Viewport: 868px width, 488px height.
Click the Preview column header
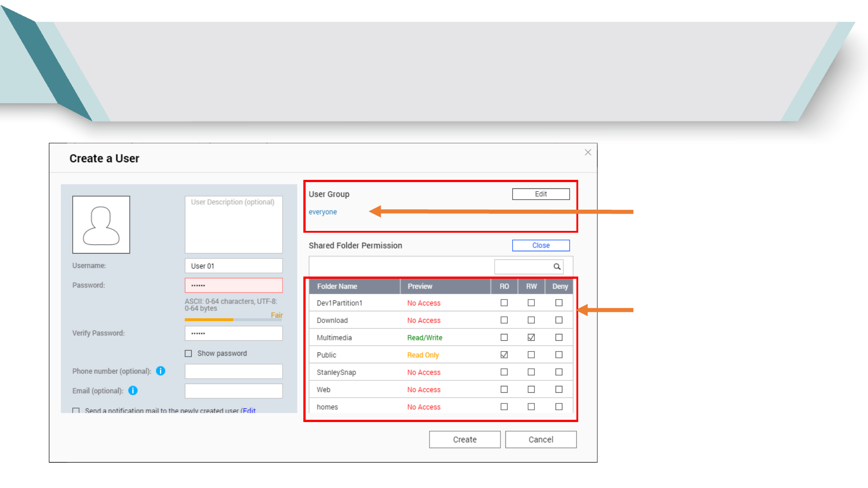pos(446,286)
